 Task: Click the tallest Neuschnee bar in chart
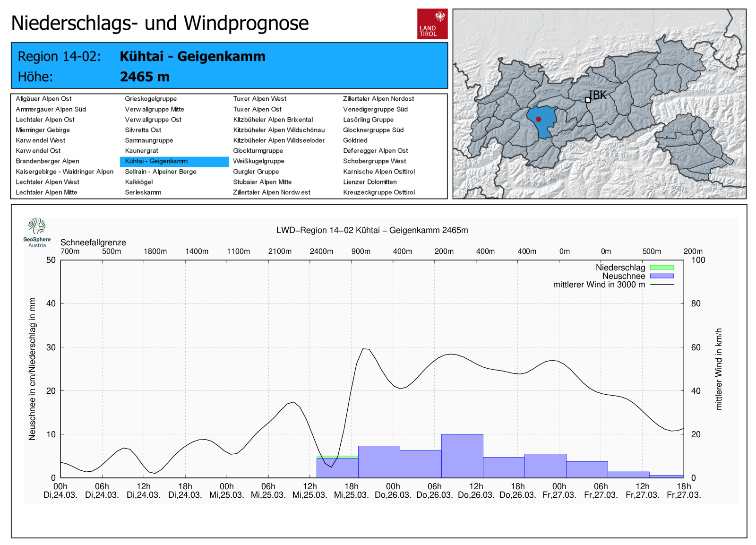pos(462,456)
